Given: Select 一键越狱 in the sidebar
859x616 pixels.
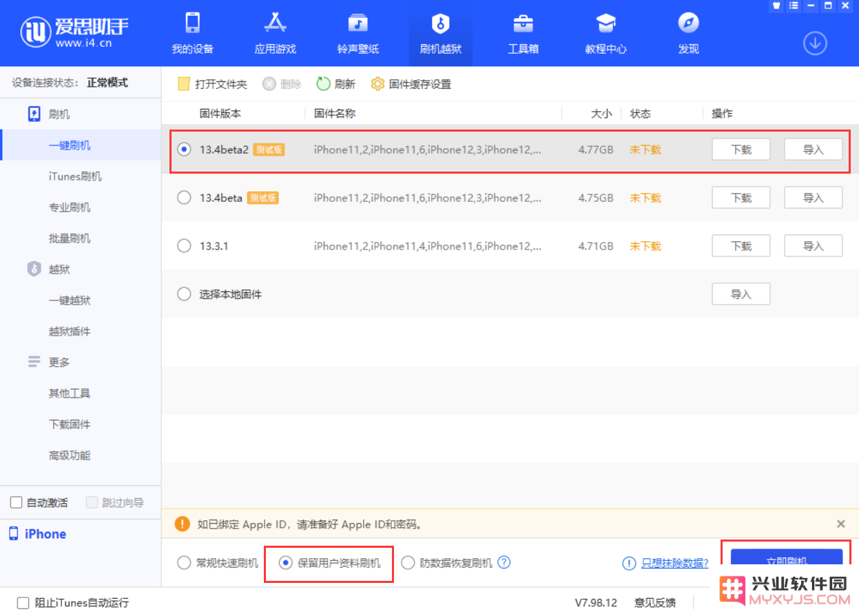Looking at the screenshot, I should tap(70, 300).
